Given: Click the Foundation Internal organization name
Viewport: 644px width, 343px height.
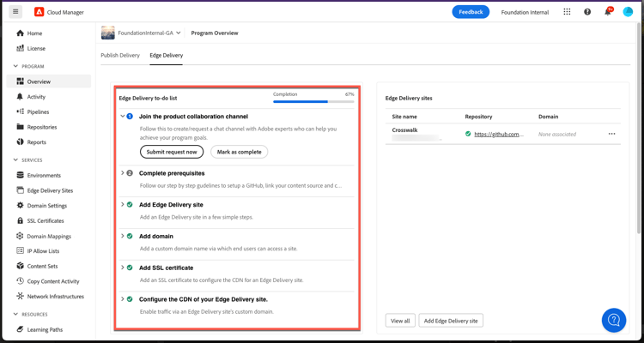Looking at the screenshot, I should (x=525, y=12).
